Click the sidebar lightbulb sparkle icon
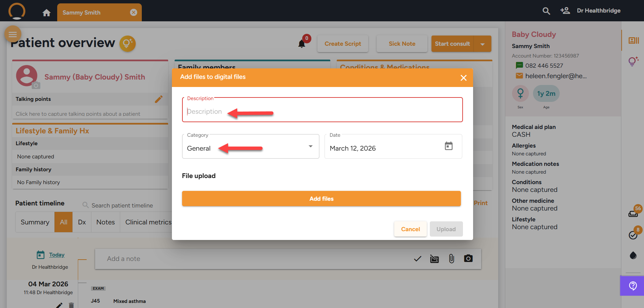Screen dimensions: 644x308 click(633, 61)
